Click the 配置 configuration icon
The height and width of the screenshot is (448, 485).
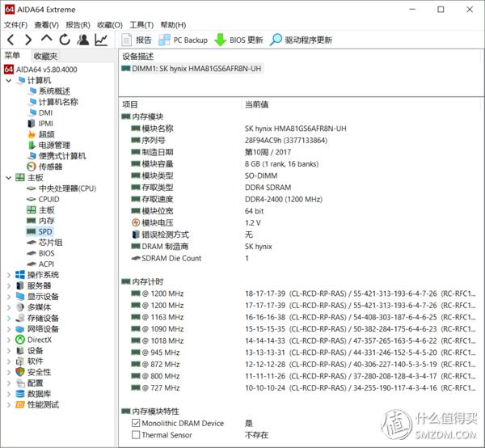(x=20, y=383)
